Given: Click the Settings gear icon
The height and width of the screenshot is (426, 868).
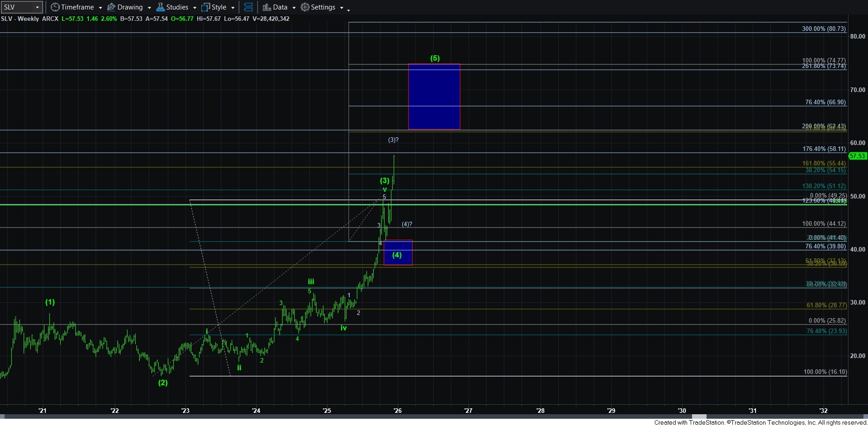Looking at the screenshot, I should coord(305,7).
